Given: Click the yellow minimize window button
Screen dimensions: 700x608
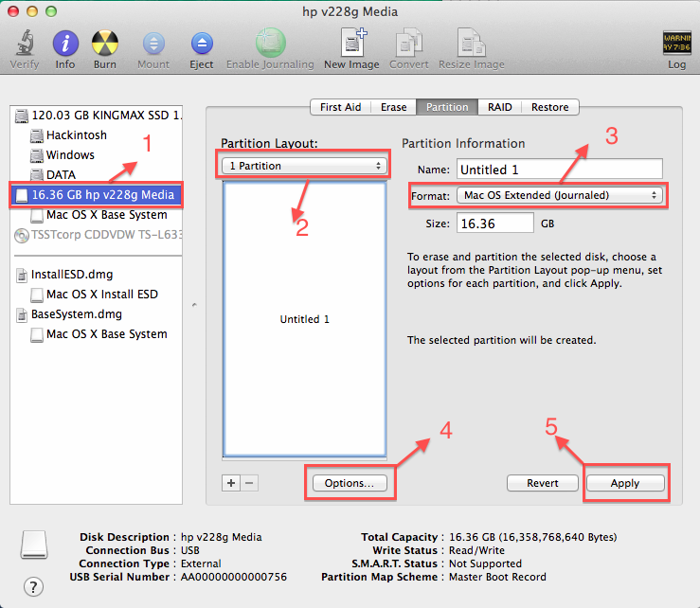Looking at the screenshot, I should 32,11.
